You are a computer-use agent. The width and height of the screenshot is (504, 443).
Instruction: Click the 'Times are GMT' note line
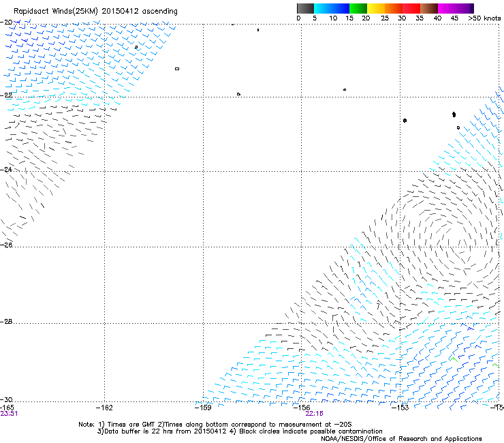pos(215,425)
